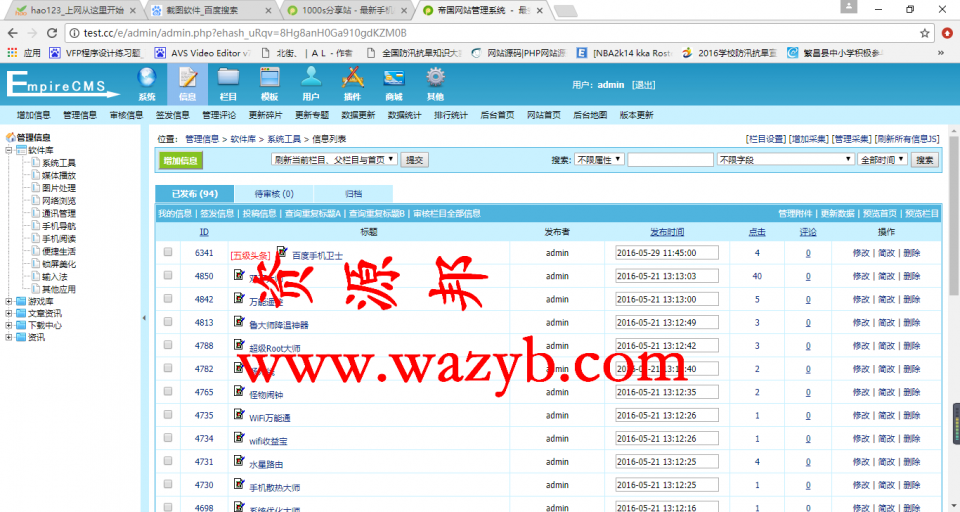
Task: Open the 系统 (System) icon menu
Action: click(147, 83)
